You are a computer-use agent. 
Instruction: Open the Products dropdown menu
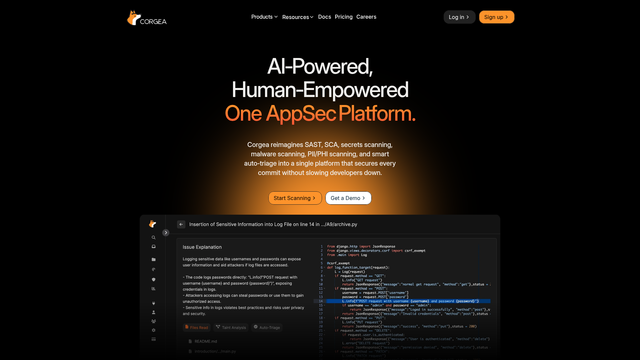[264, 17]
